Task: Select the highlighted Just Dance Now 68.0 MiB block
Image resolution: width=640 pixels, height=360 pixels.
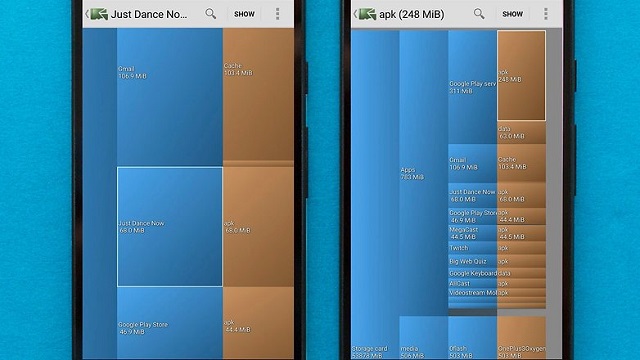Action: click(170, 227)
